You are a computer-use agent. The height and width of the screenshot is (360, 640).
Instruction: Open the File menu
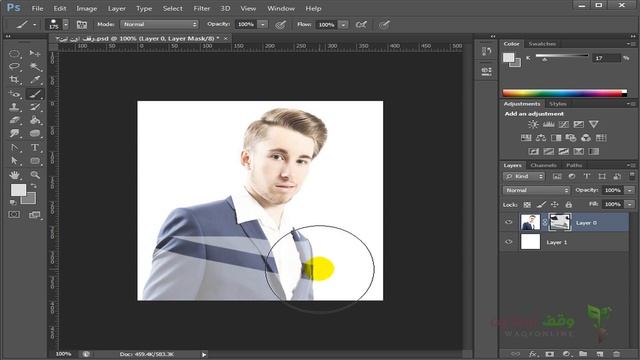tap(37, 8)
